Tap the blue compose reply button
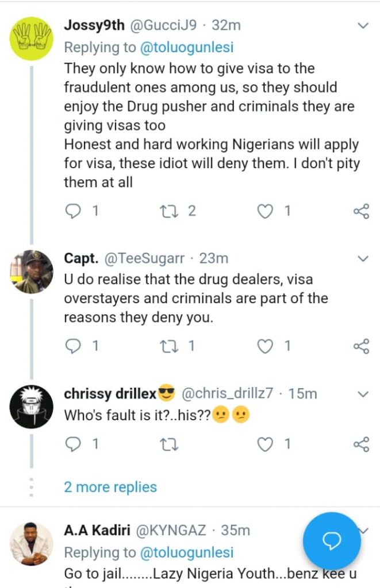The image size is (380, 588). point(332,541)
